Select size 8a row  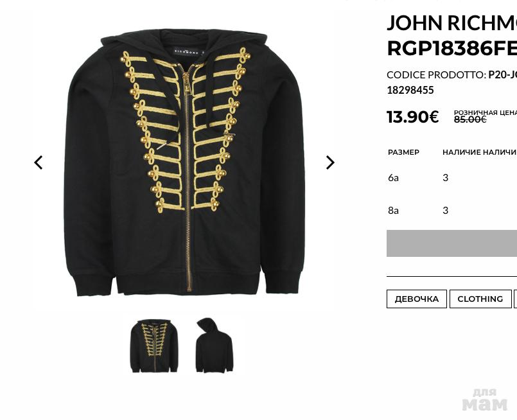click(451, 211)
